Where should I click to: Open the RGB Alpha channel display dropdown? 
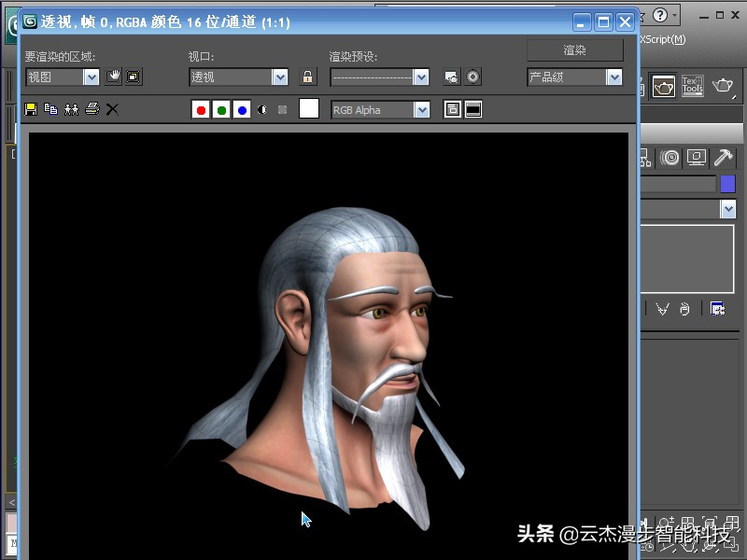point(421,109)
